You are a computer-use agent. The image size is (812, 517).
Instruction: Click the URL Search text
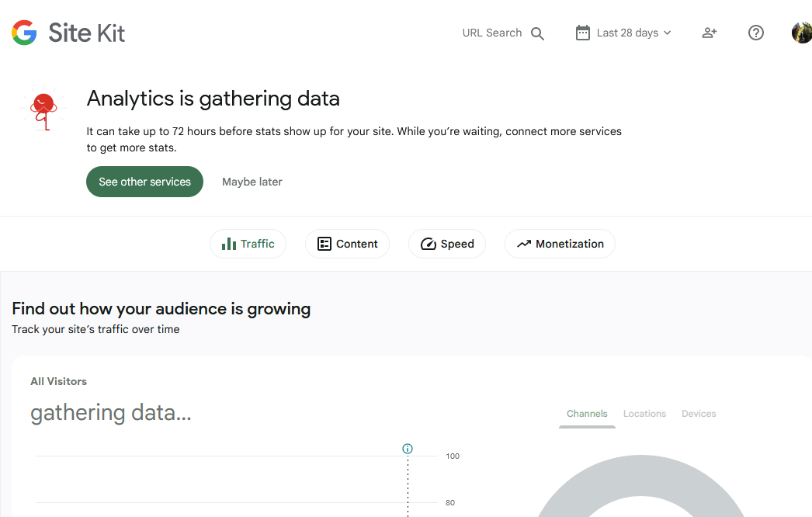coord(492,33)
